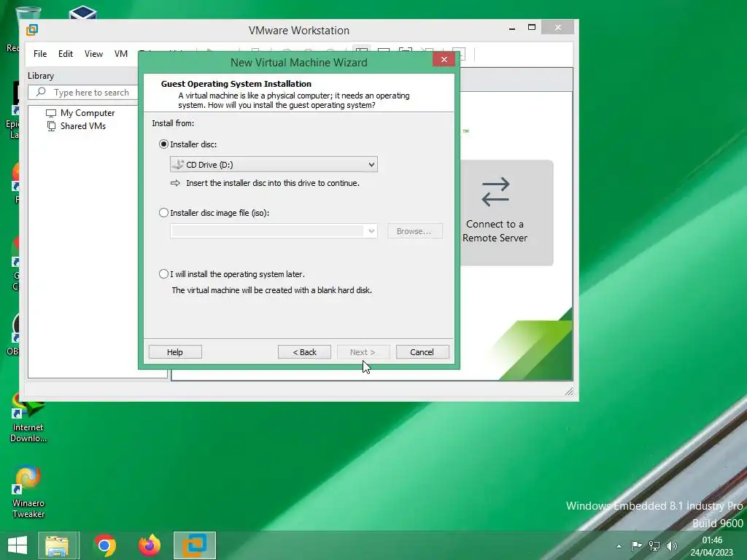The height and width of the screenshot is (560, 747).
Task: Open File Explorer from the taskbar
Action: point(57,545)
